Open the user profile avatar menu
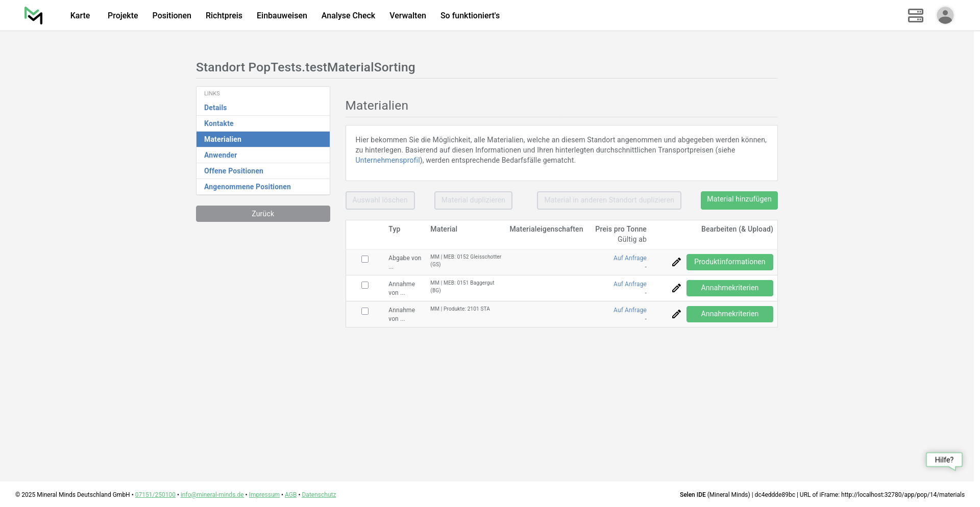 coord(945,15)
